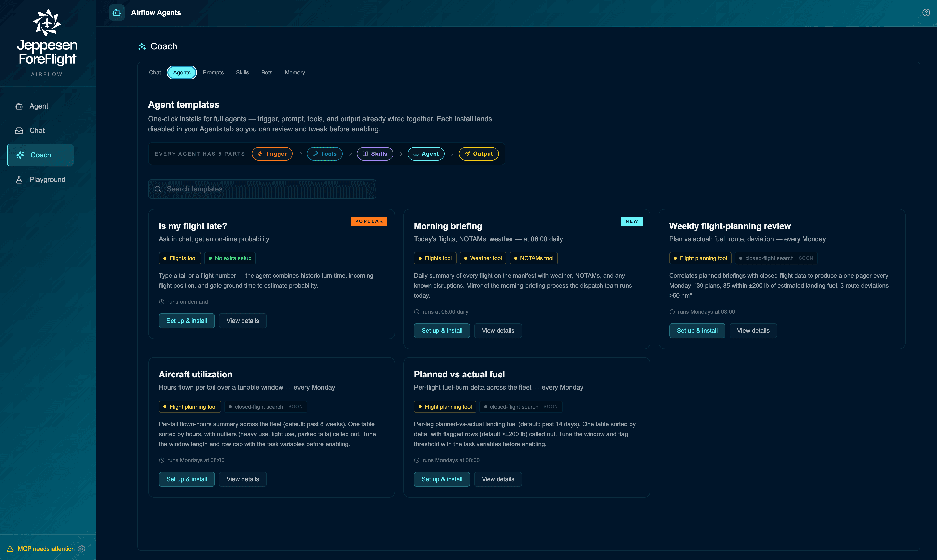Screen dimensions: 937x560
Task: Focus the Search templates field
Action: click(262, 189)
